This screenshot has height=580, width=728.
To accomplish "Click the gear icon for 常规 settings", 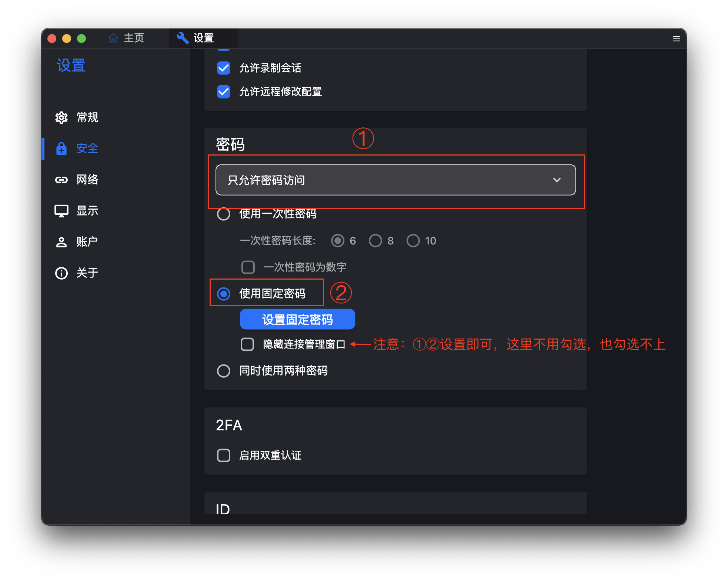I will (x=61, y=117).
